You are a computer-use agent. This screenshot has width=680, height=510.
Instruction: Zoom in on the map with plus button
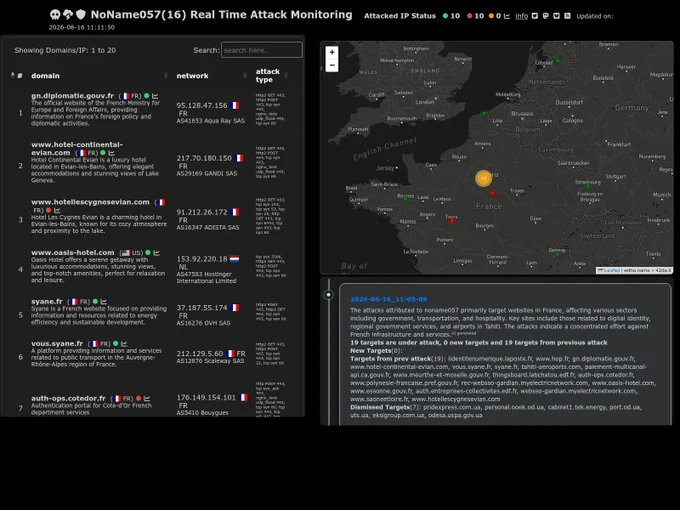click(x=332, y=52)
